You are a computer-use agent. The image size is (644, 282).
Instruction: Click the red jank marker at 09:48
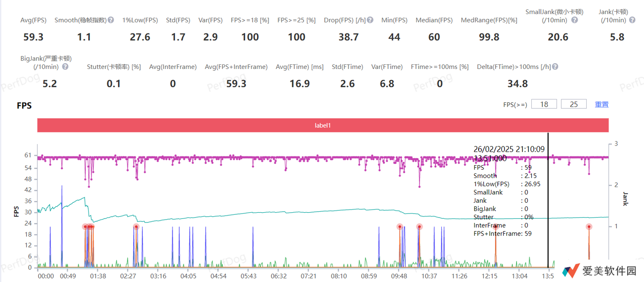click(399, 227)
